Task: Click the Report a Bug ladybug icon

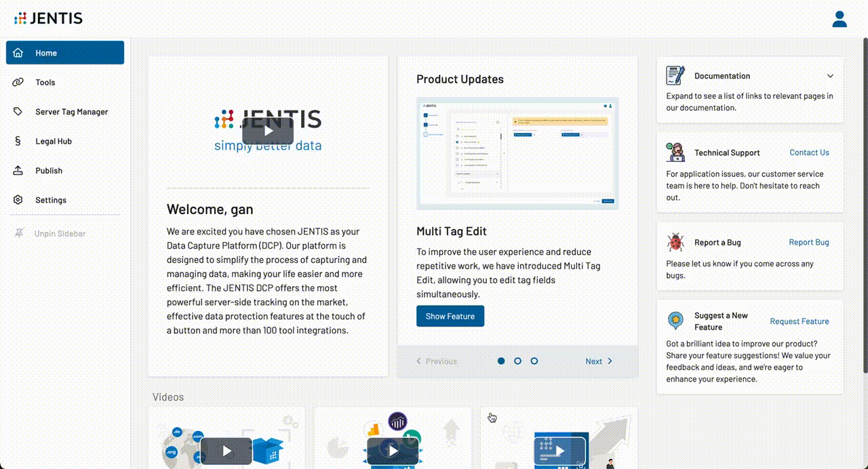Action: tap(675, 242)
